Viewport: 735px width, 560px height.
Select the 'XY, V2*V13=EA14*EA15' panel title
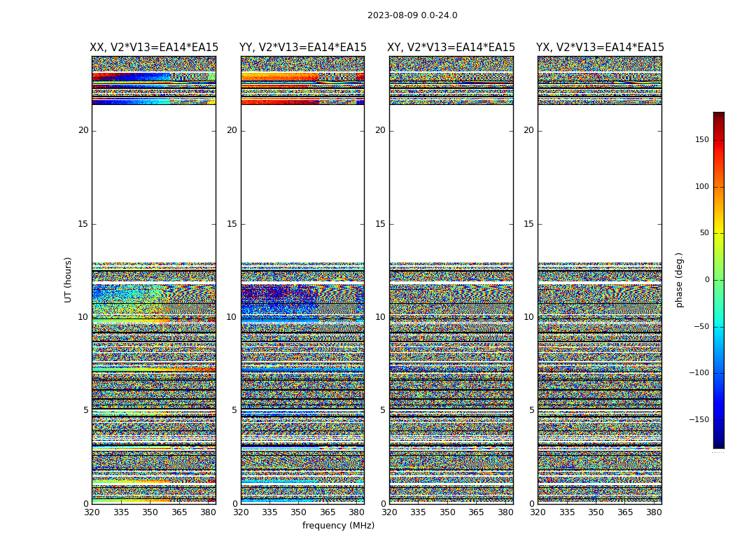[451, 48]
